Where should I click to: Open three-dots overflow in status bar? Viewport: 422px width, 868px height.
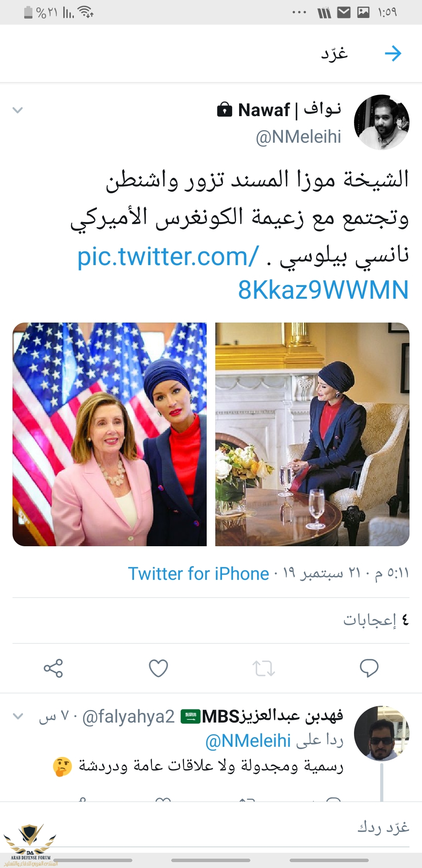pos(299,13)
